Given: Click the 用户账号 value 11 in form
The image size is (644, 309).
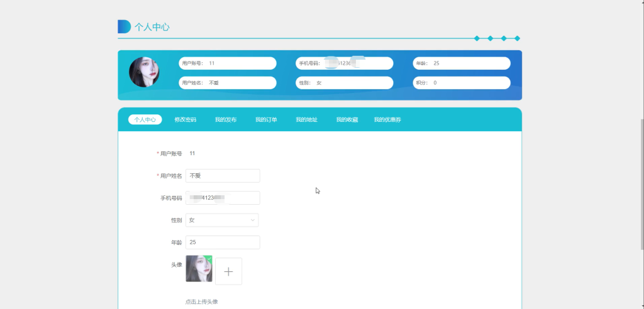Looking at the screenshot, I should tap(192, 153).
